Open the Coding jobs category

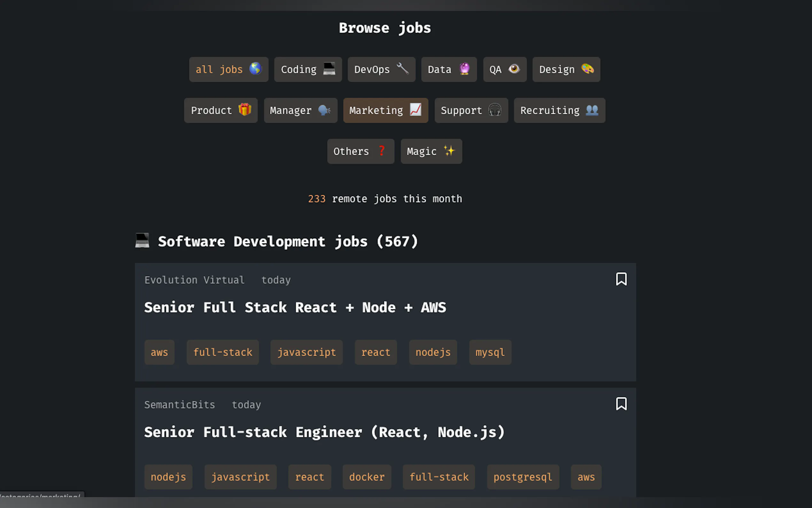[308, 69]
